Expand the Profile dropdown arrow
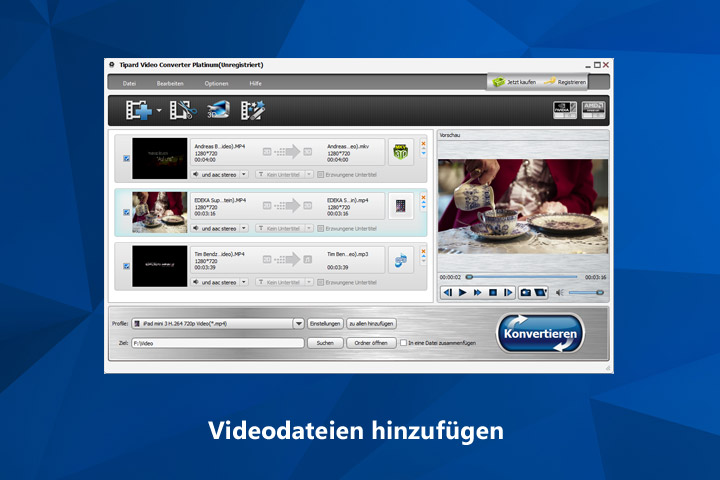The height and width of the screenshot is (480, 720). point(298,324)
